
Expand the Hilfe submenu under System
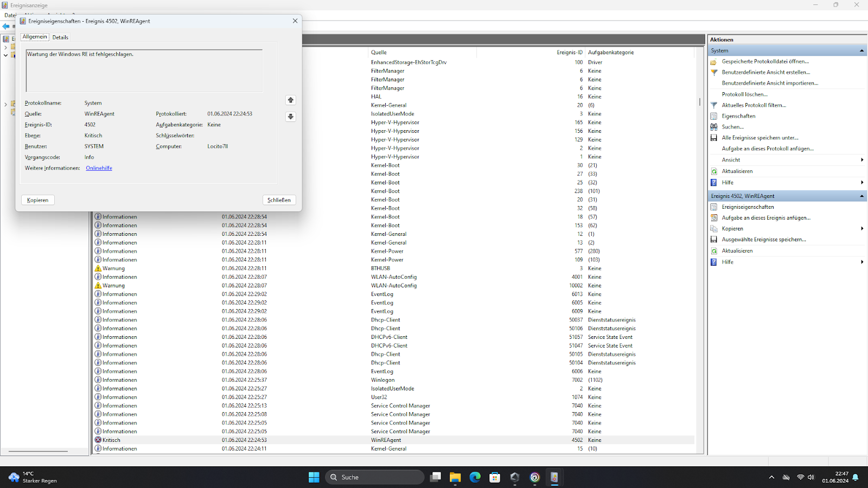[x=862, y=183]
